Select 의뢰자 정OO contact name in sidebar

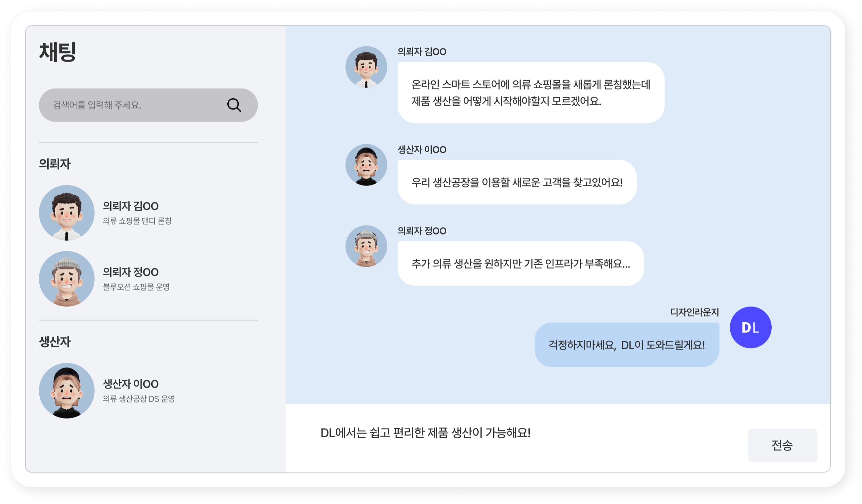131,272
